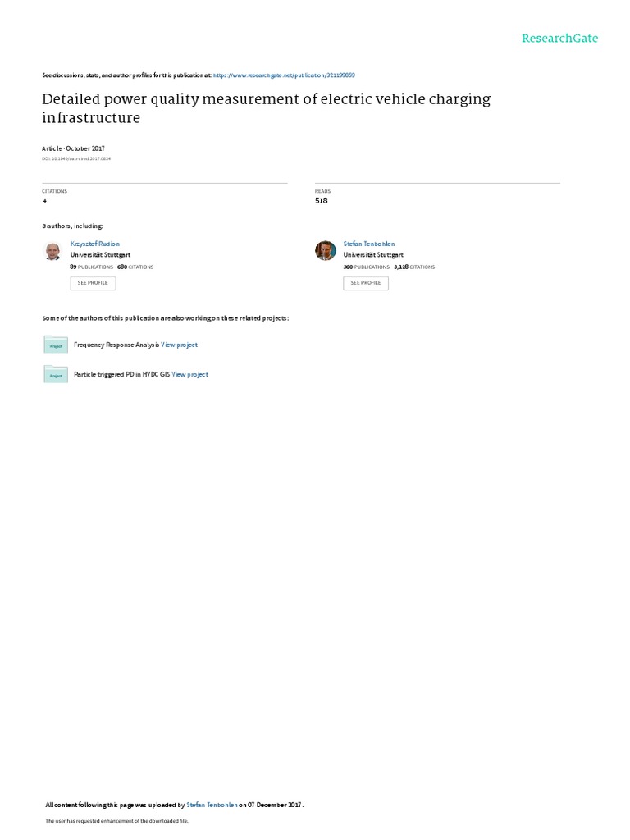Open View project for Frequency Response Analysis

click(x=180, y=345)
